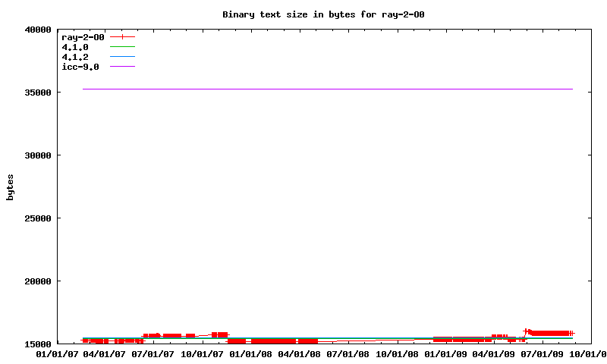This screenshot has height=364, width=607.
Task: Select the 4.1.2 legend label
Action: tap(74, 57)
